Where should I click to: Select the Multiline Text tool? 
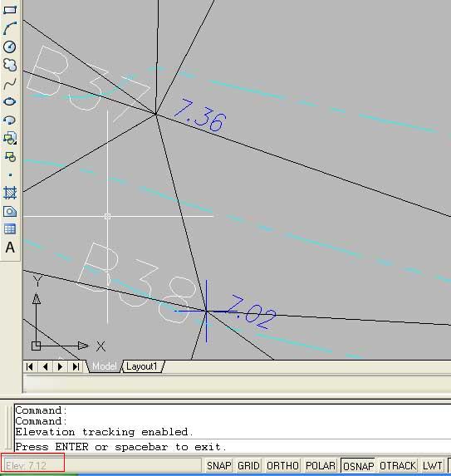pyautogui.click(x=10, y=248)
